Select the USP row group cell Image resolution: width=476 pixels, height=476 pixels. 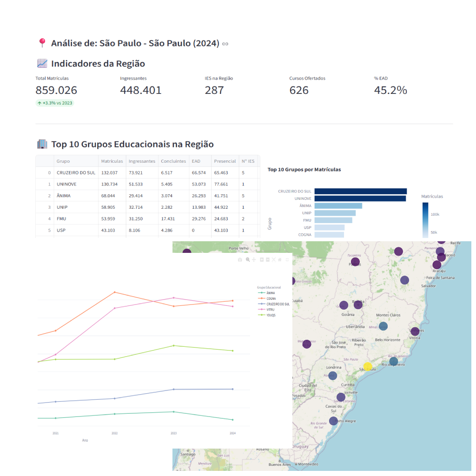pos(76,231)
